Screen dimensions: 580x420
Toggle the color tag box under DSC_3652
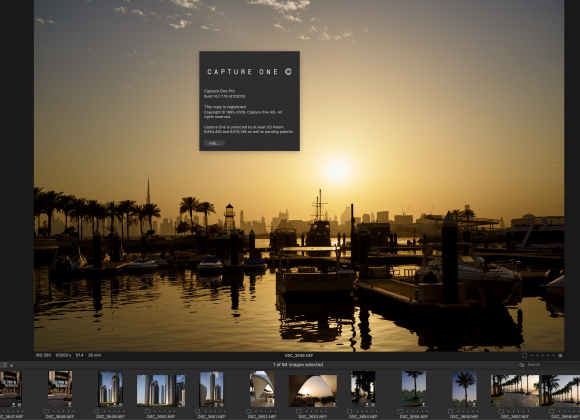pos(248,411)
